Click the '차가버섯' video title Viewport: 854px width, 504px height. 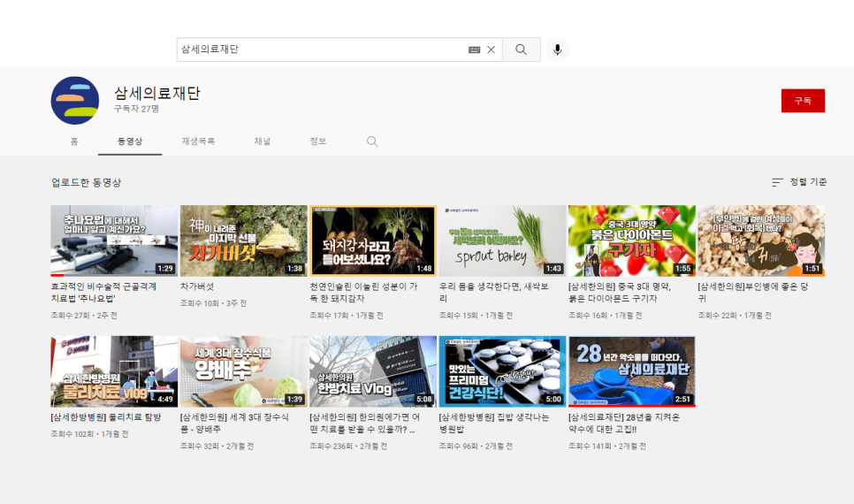(x=197, y=286)
